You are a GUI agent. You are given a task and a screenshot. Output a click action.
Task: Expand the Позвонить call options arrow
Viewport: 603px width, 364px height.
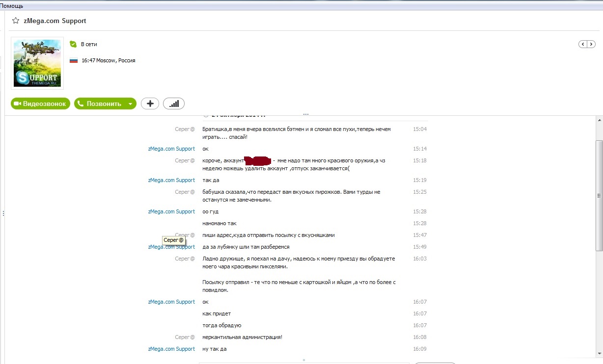[x=130, y=104]
